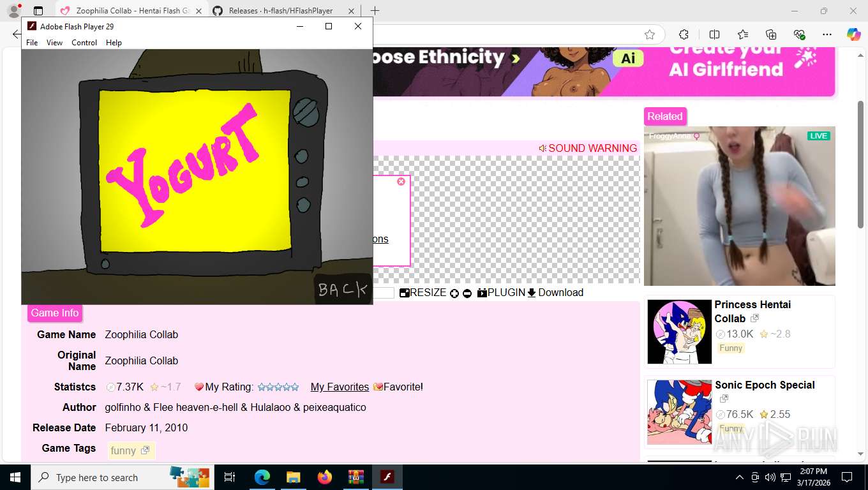Open Firefox from the taskbar
The width and height of the screenshot is (868, 490).
click(324, 477)
